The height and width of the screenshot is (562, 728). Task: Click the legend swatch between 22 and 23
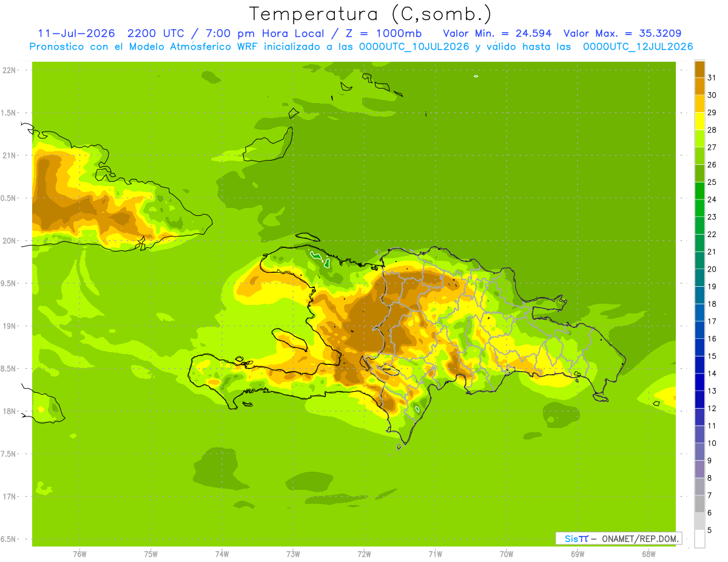pos(699,226)
